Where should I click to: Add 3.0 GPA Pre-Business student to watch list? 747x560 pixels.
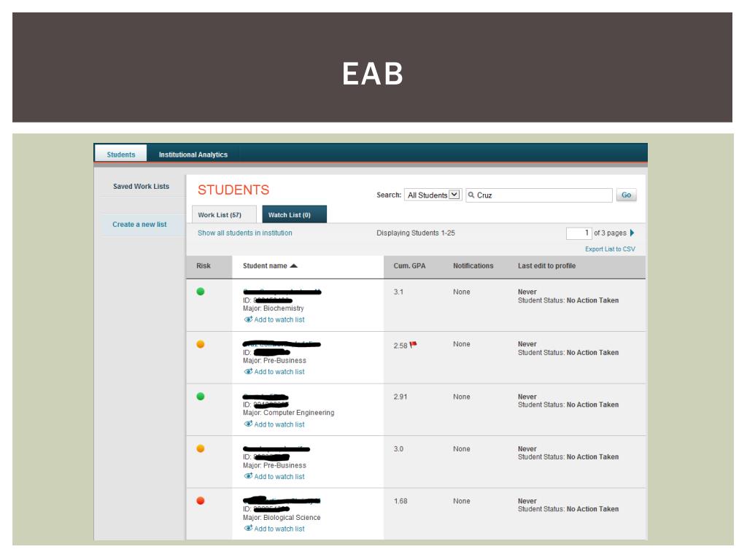coord(279,476)
